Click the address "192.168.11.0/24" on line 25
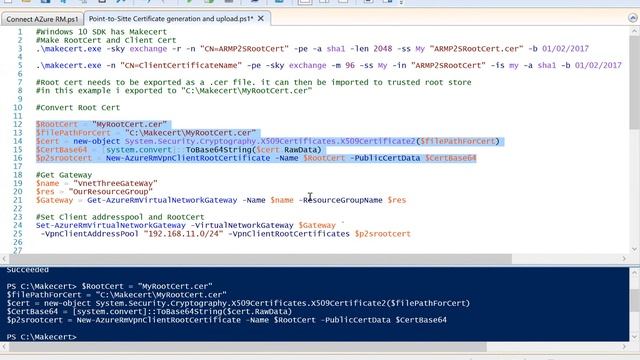Image resolution: width=640 pixels, height=360 pixels. (x=184, y=234)
